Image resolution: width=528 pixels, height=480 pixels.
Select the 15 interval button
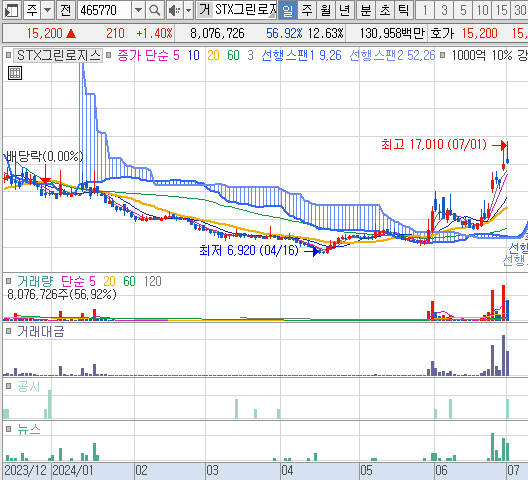click(501, 10)
